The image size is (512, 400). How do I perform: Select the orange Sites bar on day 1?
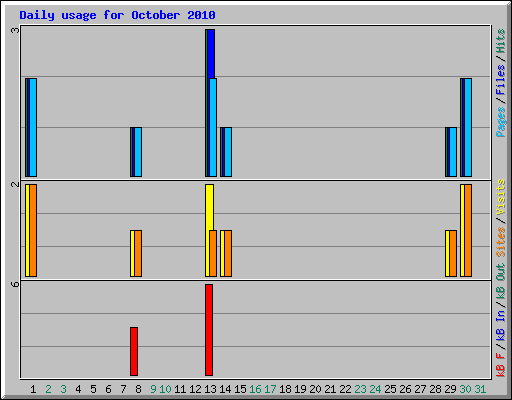33,230
